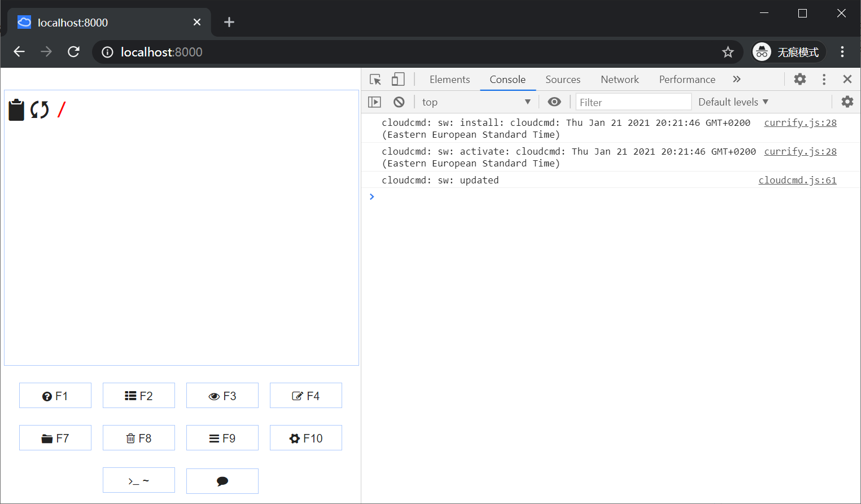This screenshot has width=861, height=504.
Task: Clear the console using the no-entry icon
Action: pyautogui.click(x=399, y=102)
